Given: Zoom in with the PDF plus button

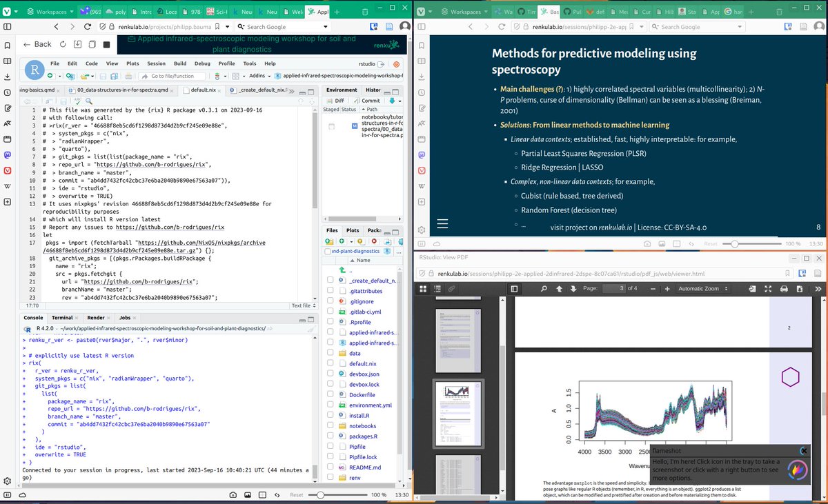Looking at the screenshot, I should 667,289.
